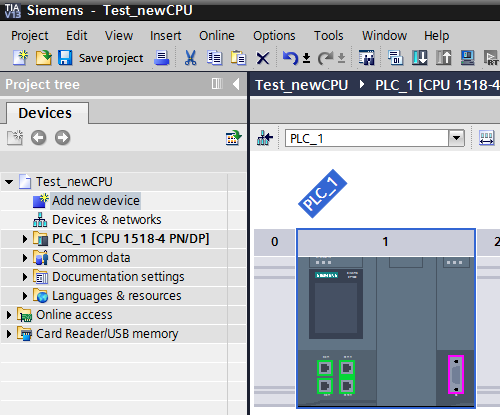The width and height of the screenshot is (500, 415).
Task: Expand the Online access node
Action: (x=9, y=315)
